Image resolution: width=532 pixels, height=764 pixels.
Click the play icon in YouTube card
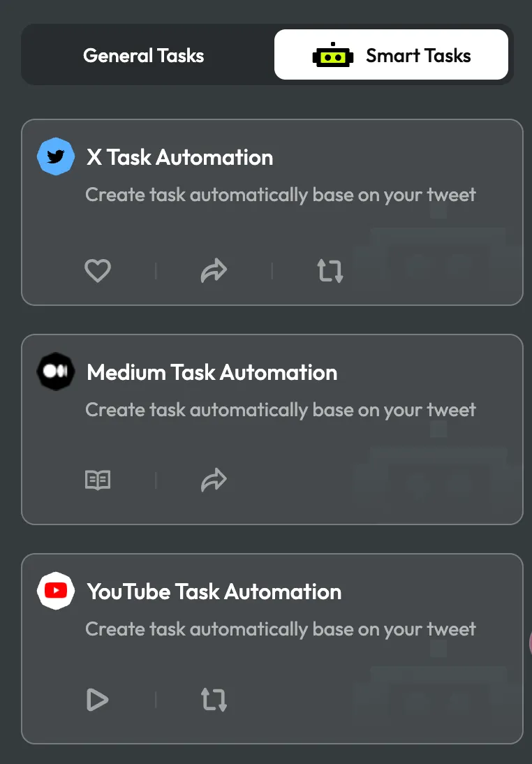pyautogui.click(x=98, y=699)
